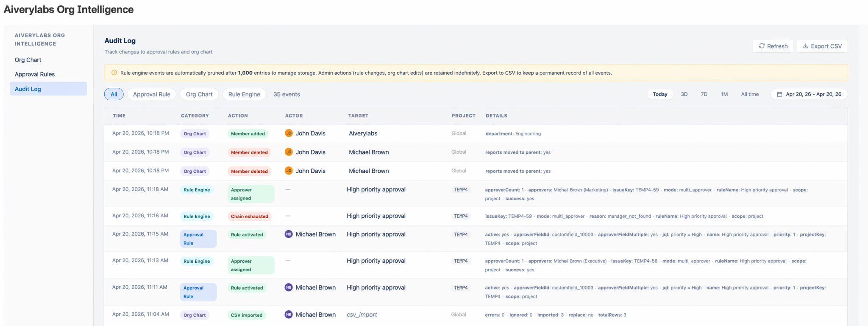The image size is (868, 326).
Task: Click Rule activated badge in 11:11 AM row
Action: click(x=247, y=288)
